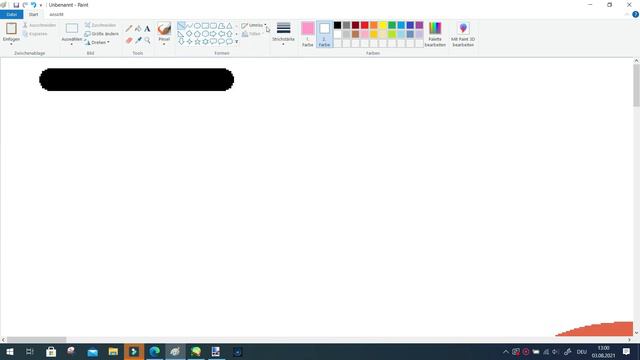Choose the Oval callout shape
640x360 pixels.
click(221, 41)
